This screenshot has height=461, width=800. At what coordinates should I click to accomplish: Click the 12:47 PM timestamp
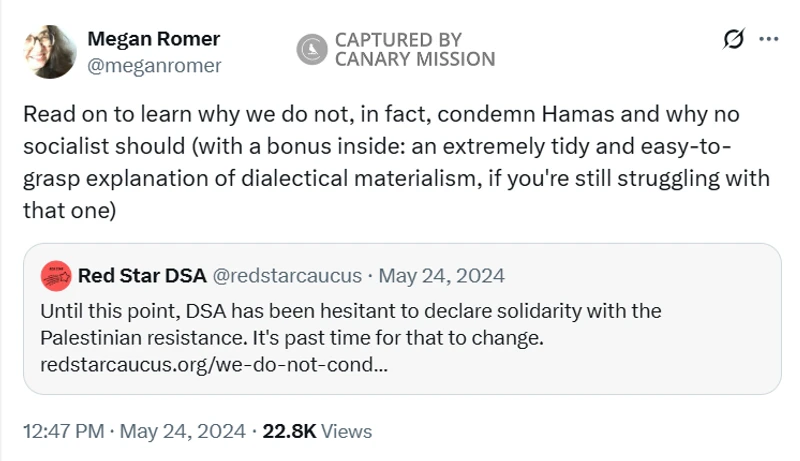pos(63,431)
